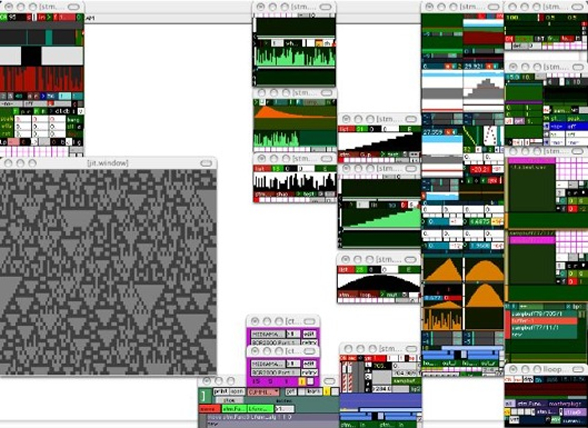Open the BCR2000 Port dropdown in lower purple window
Image resolution: width=588 pixels, height=428 pixels.
pyautogui.click(x=275, y=372)
